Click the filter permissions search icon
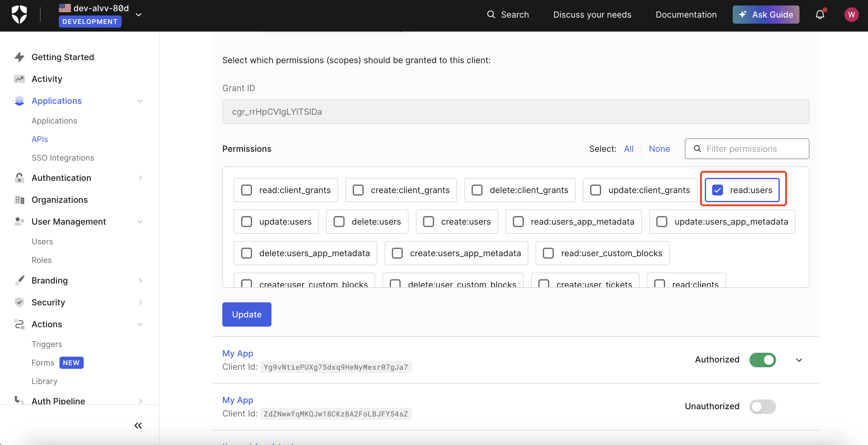Viewport: 868px width, 445px height. point(697,149)
